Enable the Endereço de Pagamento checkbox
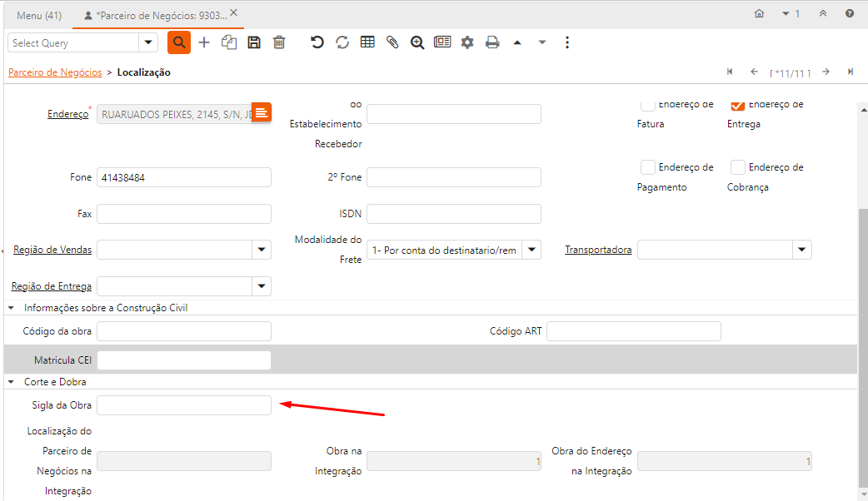 click(647, 167)
